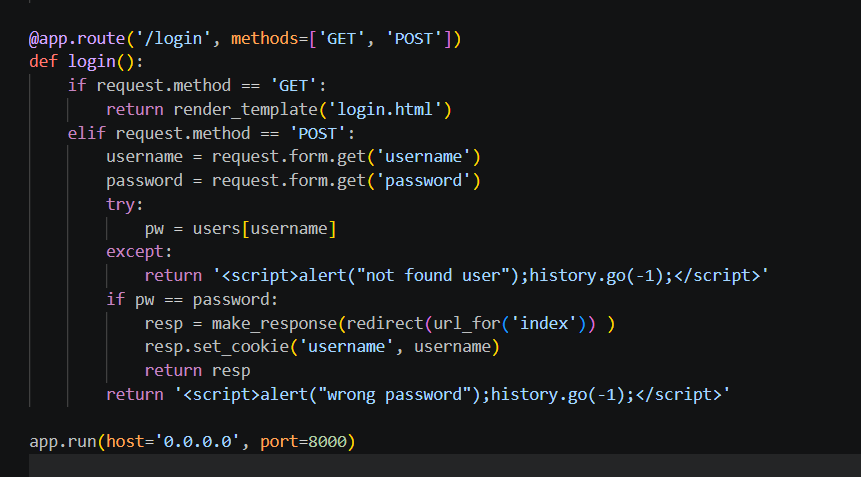Click the 'try' keyword
Screen dimensions: 861x477
(120, 204)
